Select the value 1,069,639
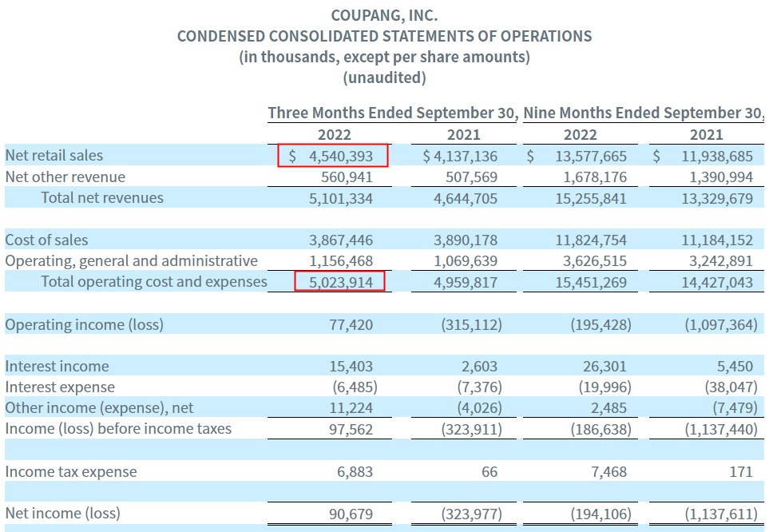The width and height of the screenshot is (769, 532). click(466, 261)
